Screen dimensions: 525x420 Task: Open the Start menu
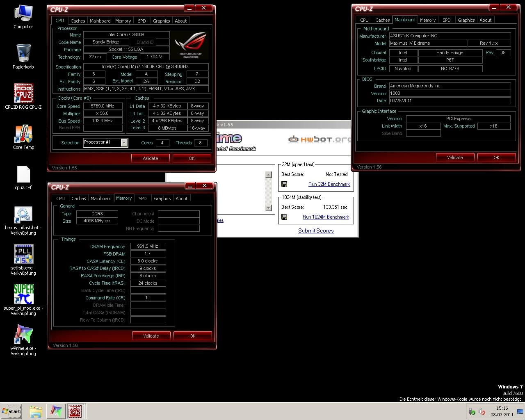[x=11, y=411]
